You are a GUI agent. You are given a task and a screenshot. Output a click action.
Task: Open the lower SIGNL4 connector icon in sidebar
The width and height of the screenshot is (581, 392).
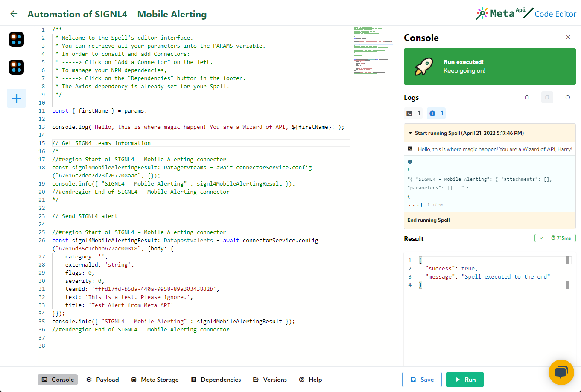16,67
